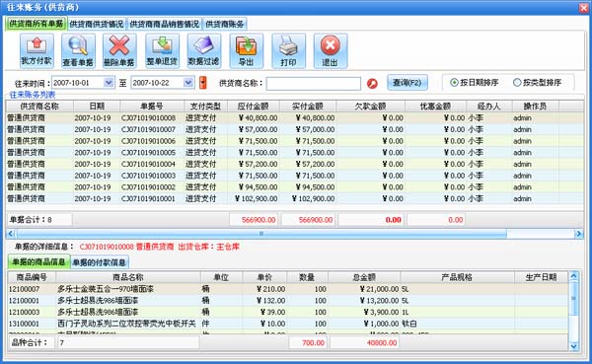Click the 欠款金额 column header
This screenshot has height=364, width=592.
[x=370, y=107]
